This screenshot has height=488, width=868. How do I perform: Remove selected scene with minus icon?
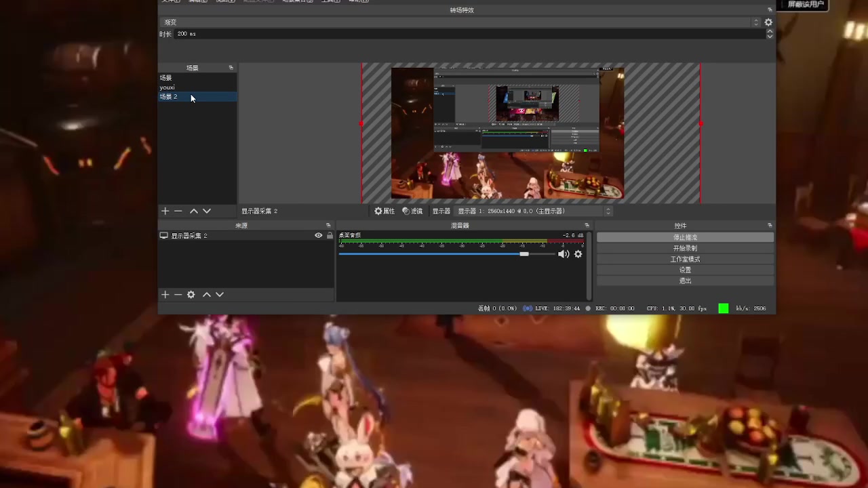pos(178,211)
